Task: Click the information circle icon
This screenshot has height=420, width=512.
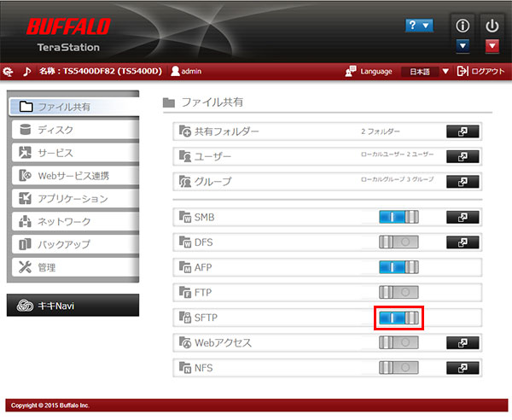Action: [463, 26]
